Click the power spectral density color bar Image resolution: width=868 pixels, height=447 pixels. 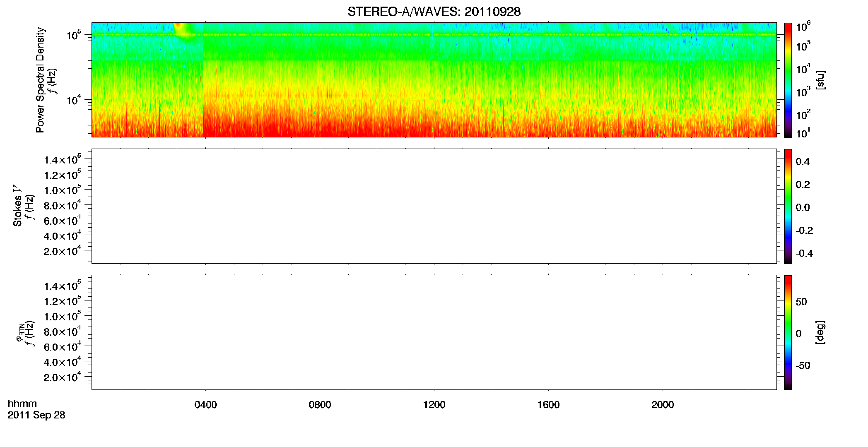(788, 80)
